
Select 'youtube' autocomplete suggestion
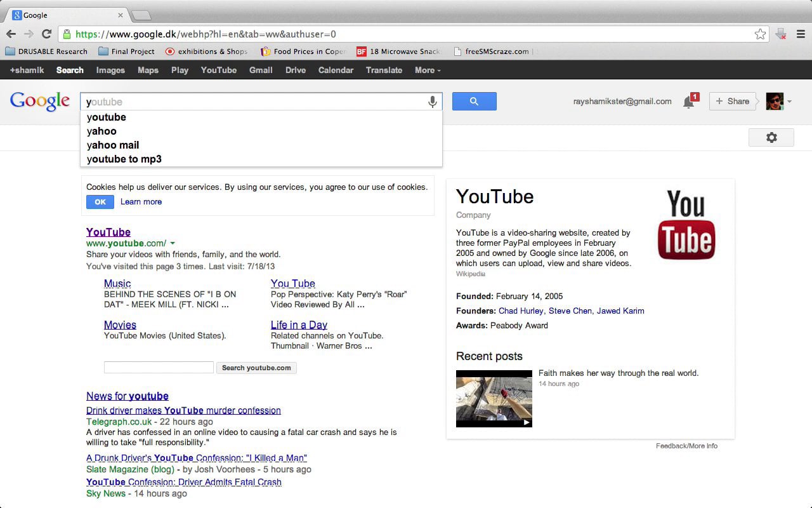(261, 117)
